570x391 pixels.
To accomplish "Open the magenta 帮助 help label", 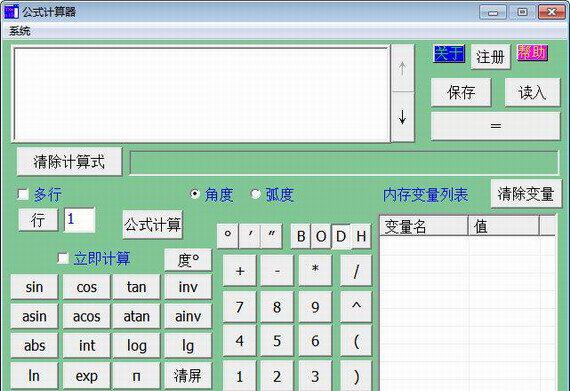I will tap(532, 53).
